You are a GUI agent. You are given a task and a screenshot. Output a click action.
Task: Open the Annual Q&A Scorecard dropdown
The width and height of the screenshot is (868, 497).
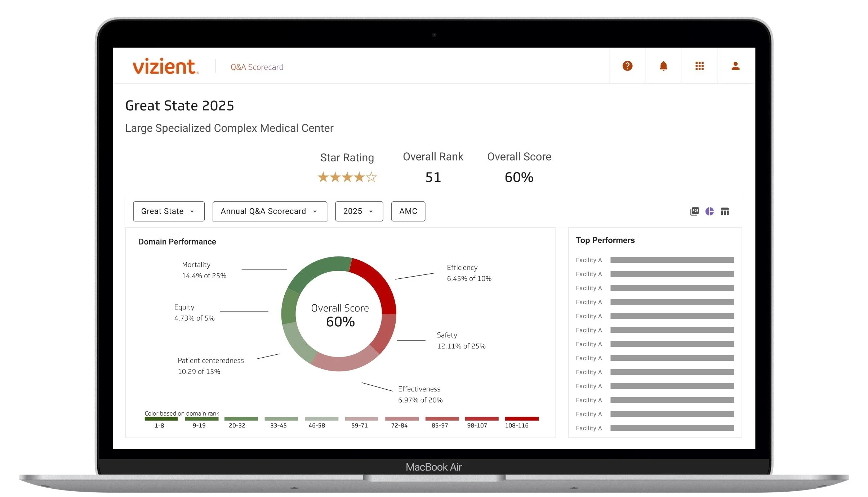coord(270,211)
